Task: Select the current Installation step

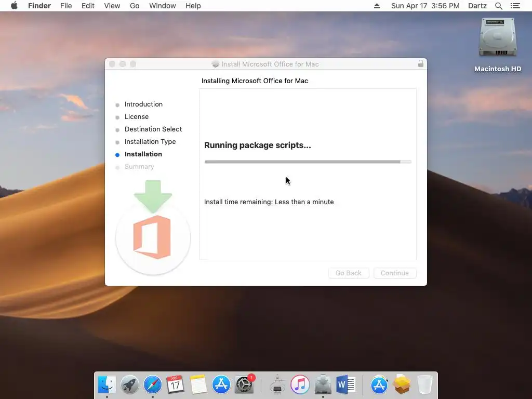Action: pyautogui.click(x=143, y=154)
